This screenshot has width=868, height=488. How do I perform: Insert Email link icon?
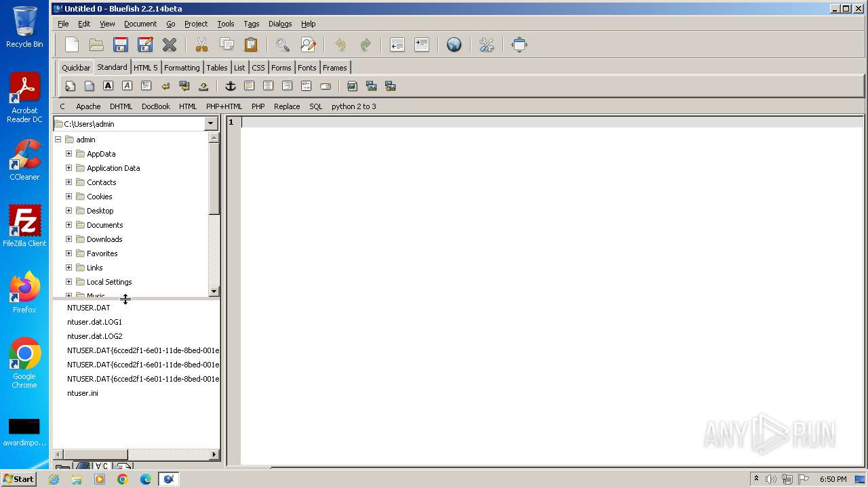pos(325,86)
